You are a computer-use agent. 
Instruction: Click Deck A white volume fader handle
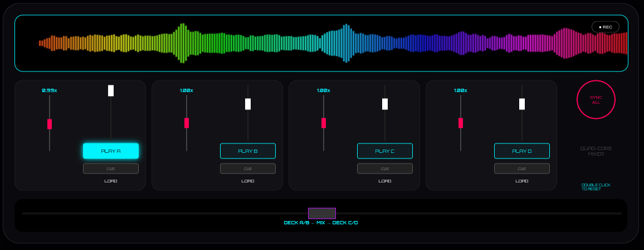(111, 90)
